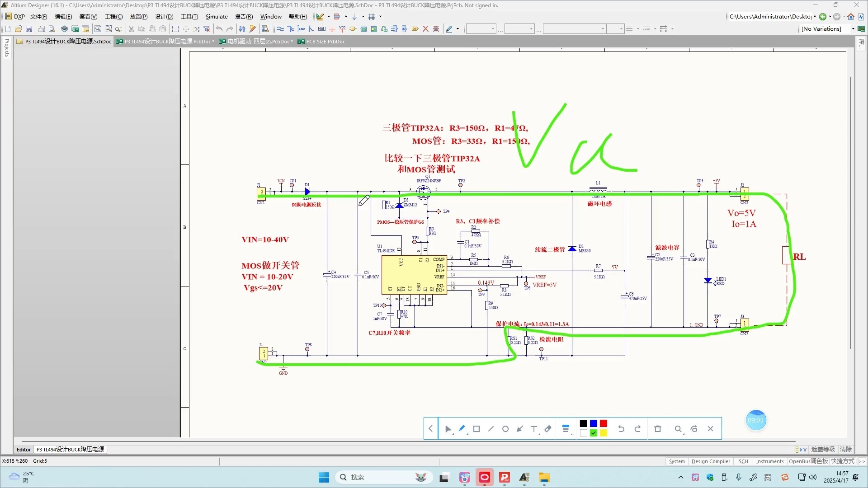
Task: Undo the last annotation stroke
Action: click(x=622, y=428)
